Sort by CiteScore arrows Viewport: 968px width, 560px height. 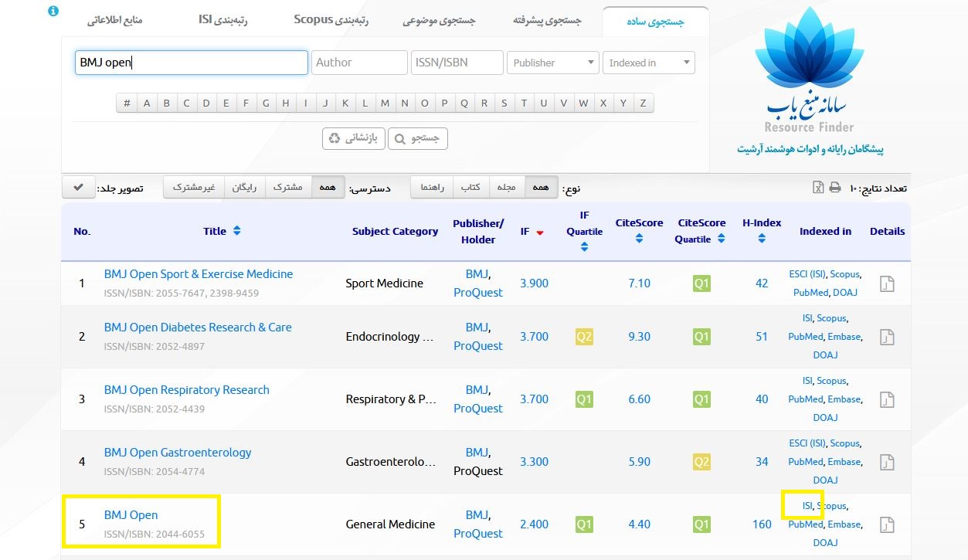[639, 239]
